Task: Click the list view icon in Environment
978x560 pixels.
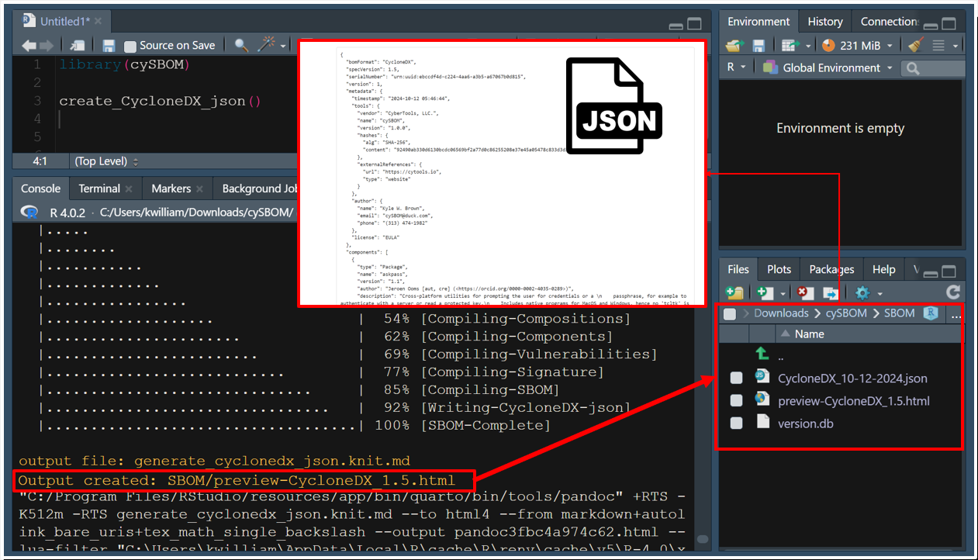Action: pyautogui.click(x=938, y=46)
